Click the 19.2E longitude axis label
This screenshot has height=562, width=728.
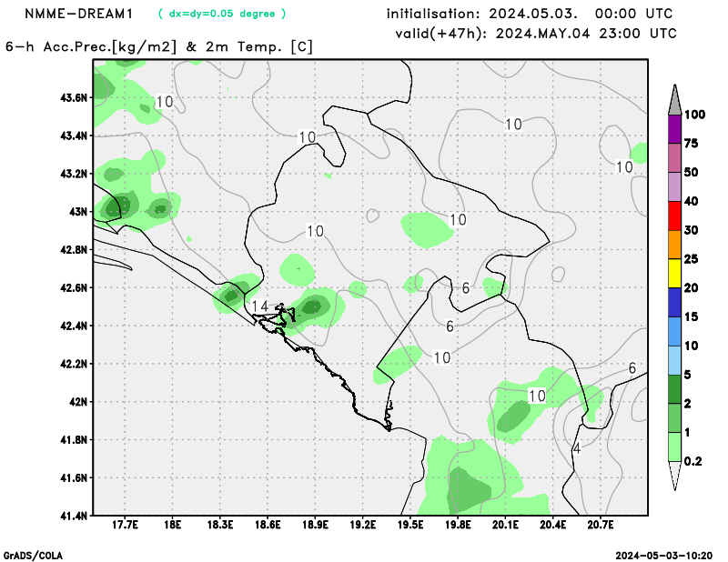coord(362,525)
